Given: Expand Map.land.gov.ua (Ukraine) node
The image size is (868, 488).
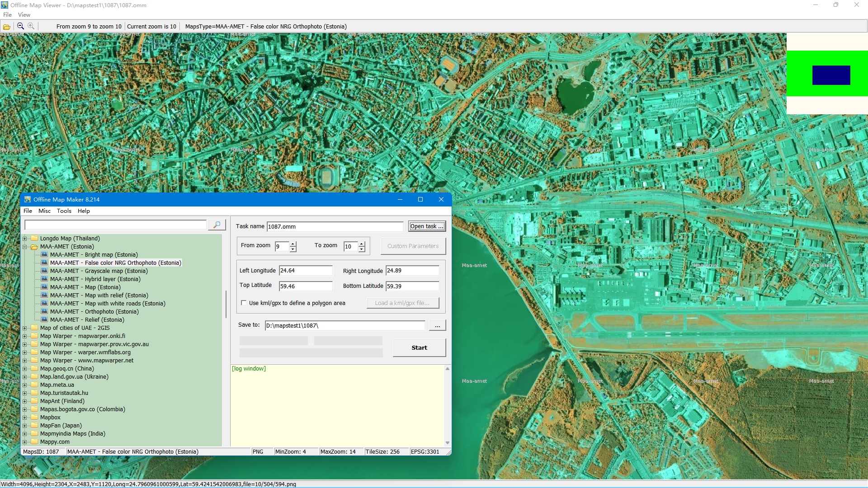Looking at the screenshot, I should click(x=25, y=377).
